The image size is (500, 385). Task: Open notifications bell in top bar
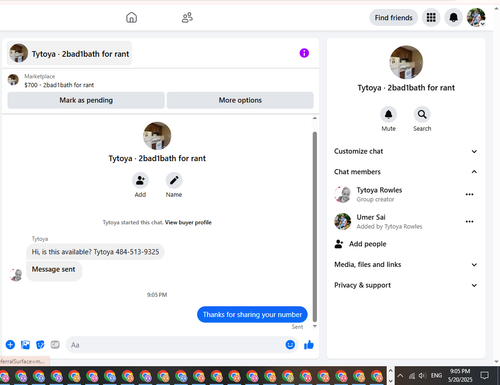453,17
